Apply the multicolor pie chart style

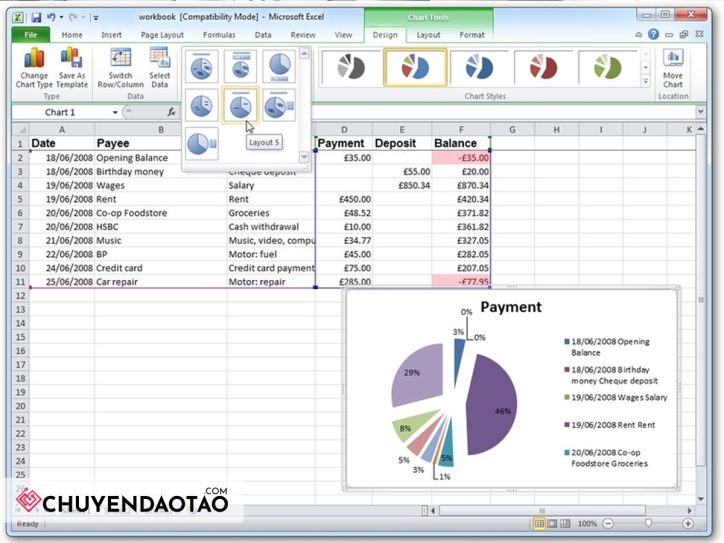click(415, 67)
